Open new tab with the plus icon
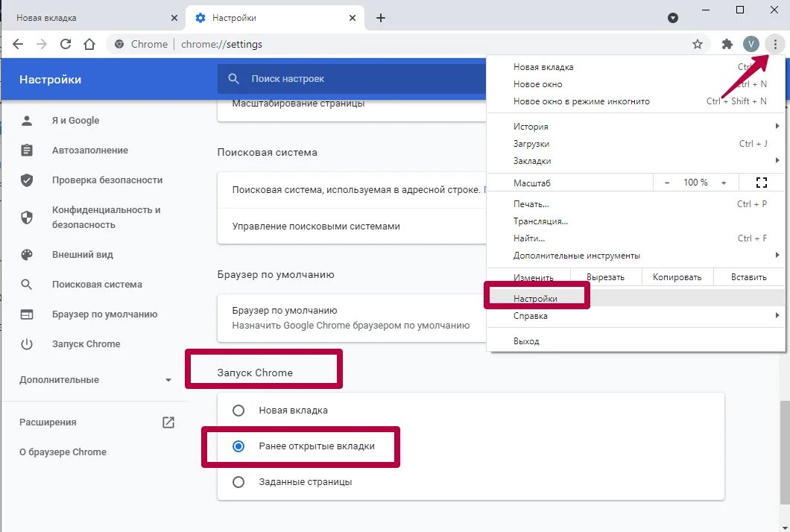 pyautogui.click(x=381, y=18)
